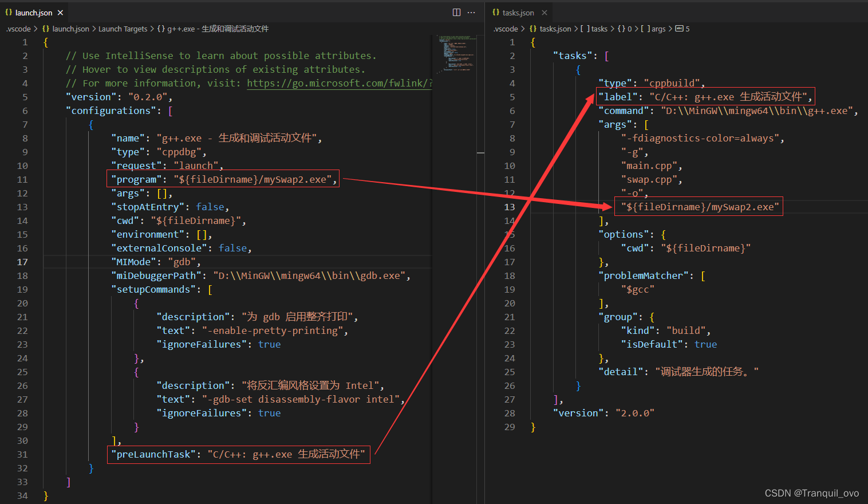Viewport: 868px width, 504px height.
Task: Click the "preLaunchTask" line in launch.json
Action: coord(238,454)
